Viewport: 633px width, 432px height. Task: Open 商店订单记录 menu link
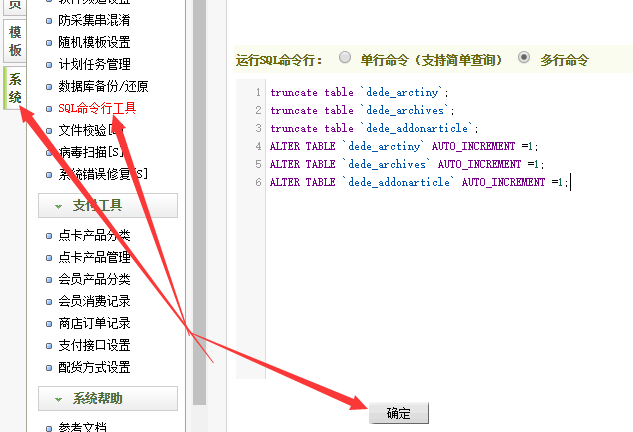94,323
